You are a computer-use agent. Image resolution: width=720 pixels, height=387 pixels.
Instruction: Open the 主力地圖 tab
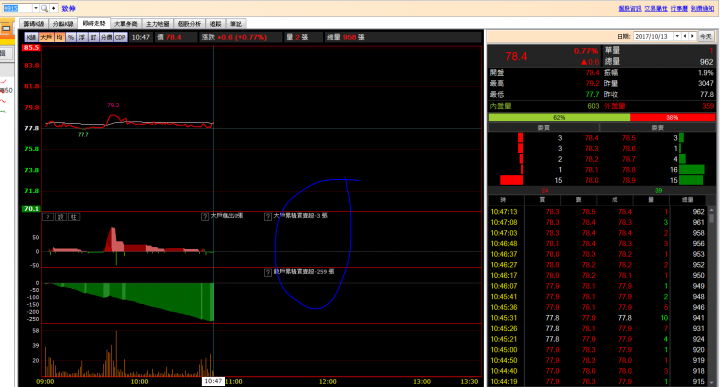[x=158, y=24]
